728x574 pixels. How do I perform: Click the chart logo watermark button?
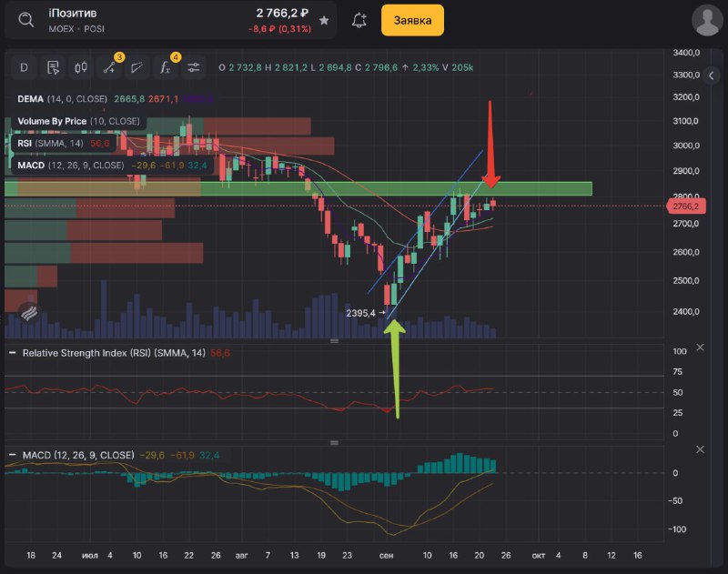[29, 312]
